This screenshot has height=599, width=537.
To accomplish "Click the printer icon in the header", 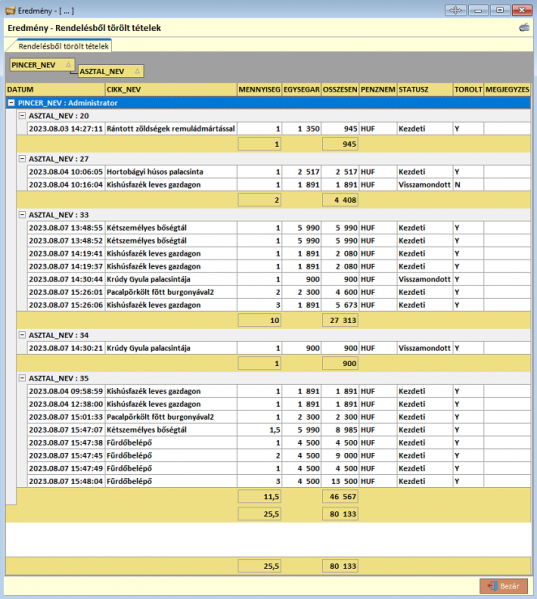I will click(524, 28).
